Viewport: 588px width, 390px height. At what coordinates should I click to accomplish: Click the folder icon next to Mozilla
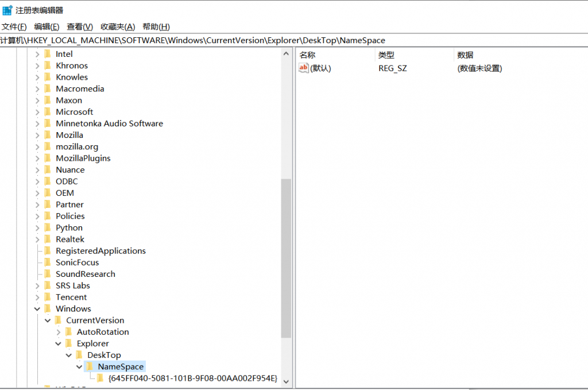pos(48,135)
